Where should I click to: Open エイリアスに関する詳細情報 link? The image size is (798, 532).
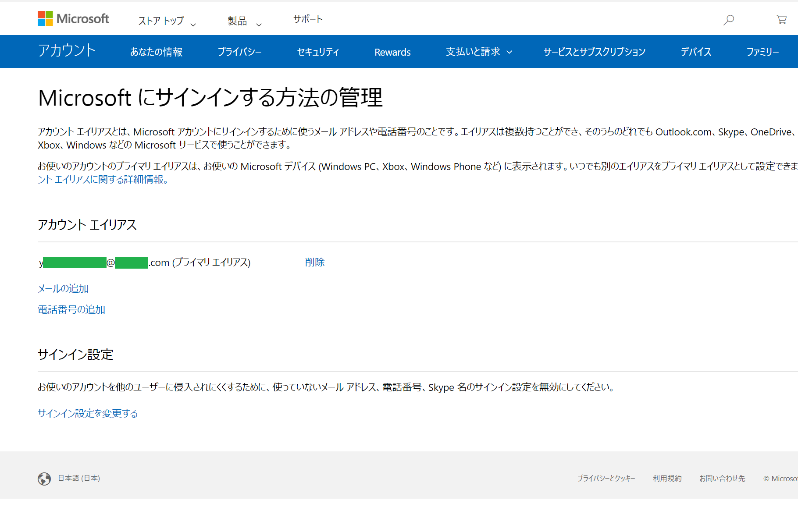[x=103, y=179]
